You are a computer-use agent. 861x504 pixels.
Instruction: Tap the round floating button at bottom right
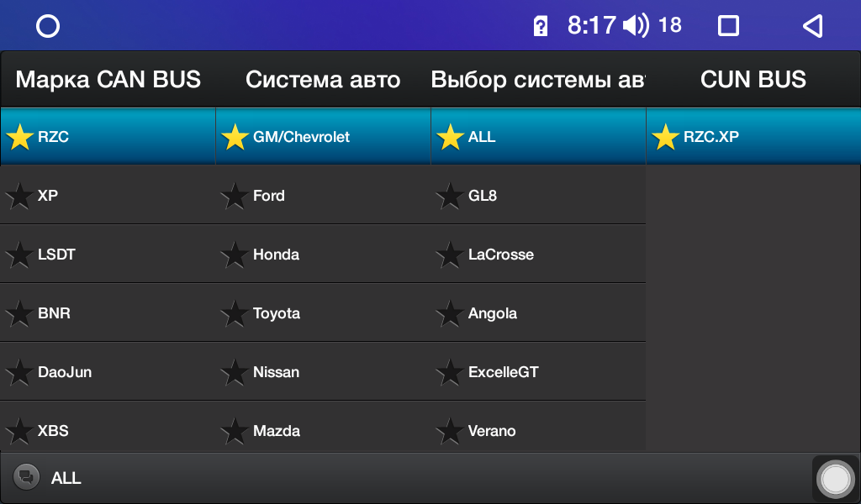pos(835,479)
